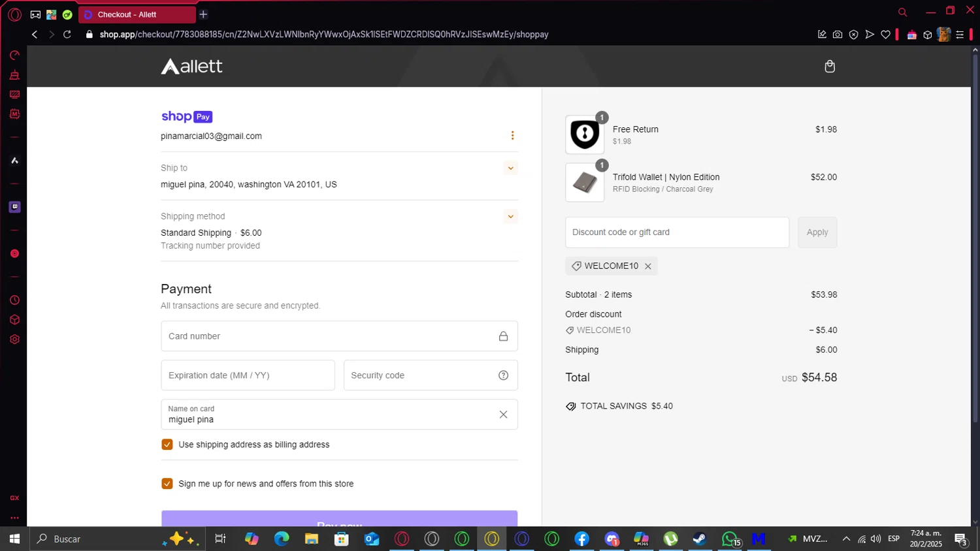This screenshot has height=551, width=980.
Task: Expand the Shipping method section
Action: tap(511, 217)
